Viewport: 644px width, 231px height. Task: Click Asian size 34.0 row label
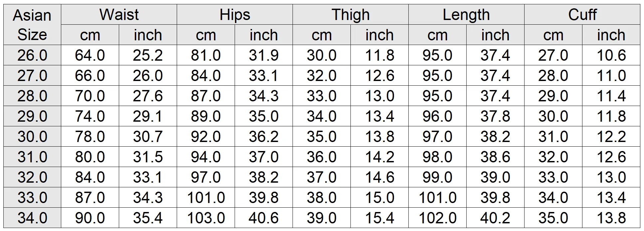[x=32, y=218]
